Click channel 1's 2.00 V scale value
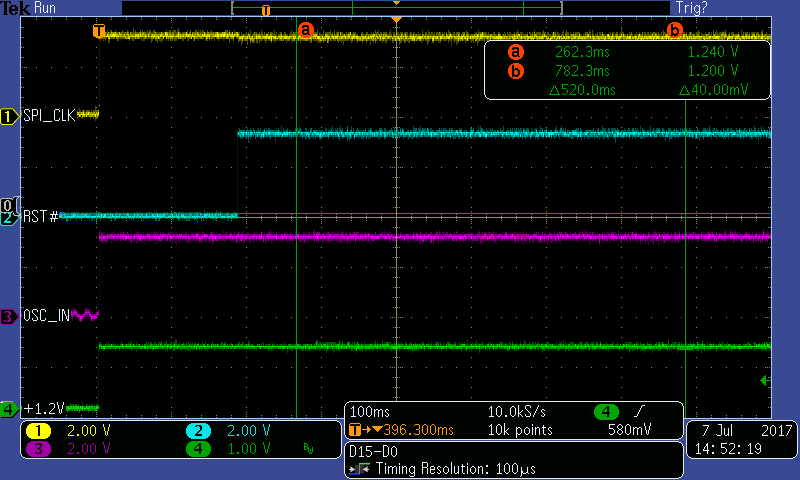 click(x=89, y=431)
